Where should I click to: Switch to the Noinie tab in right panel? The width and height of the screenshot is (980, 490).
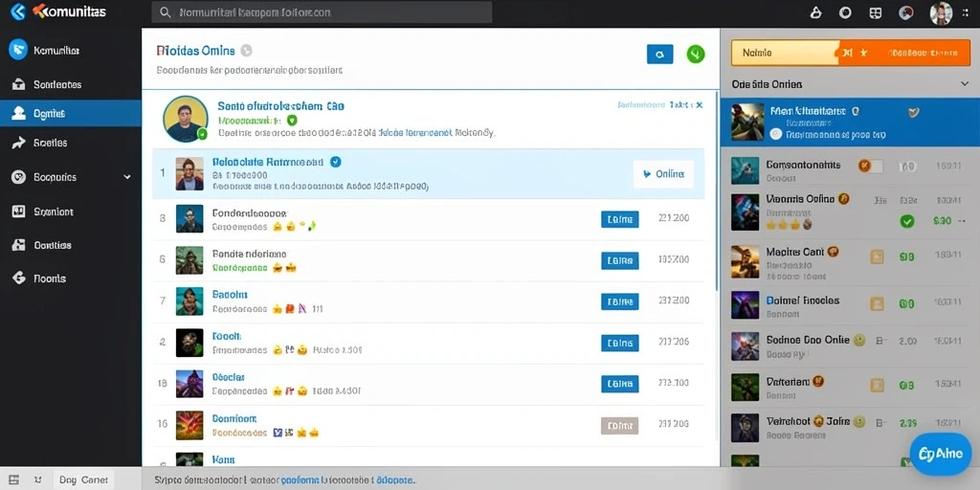[x=785, y=54]
